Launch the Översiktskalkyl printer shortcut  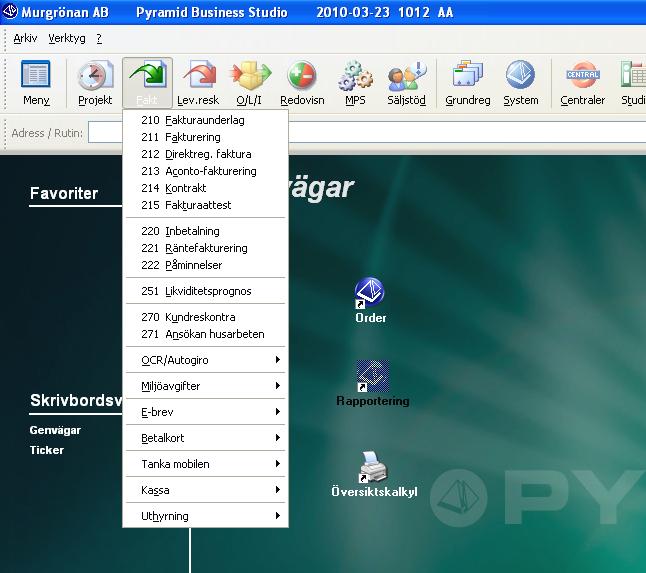[x=374, y=475]
